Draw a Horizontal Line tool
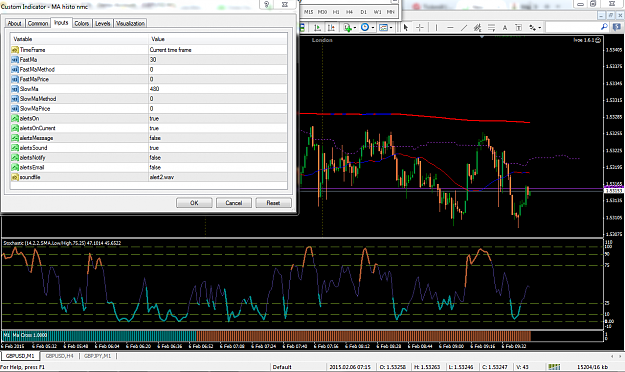The width and height of the screenshot is (625, 372). (450, 28)
